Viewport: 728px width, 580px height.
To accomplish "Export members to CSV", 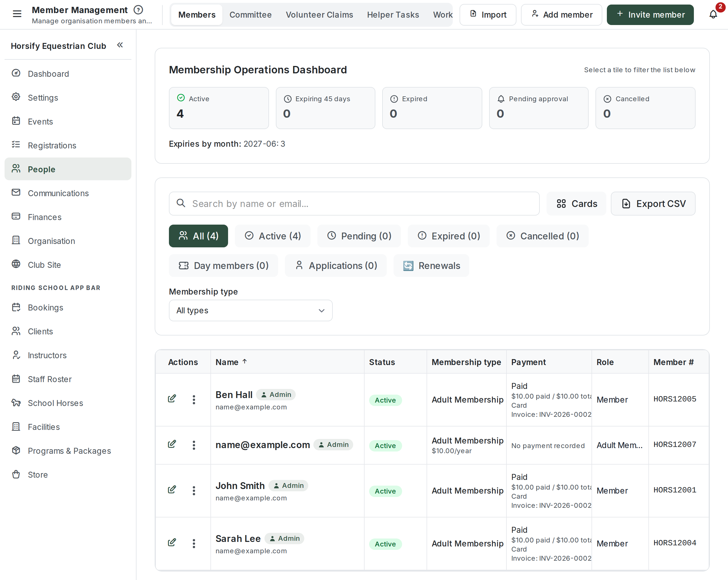I will pyautogui.click(x=653, y=204).
